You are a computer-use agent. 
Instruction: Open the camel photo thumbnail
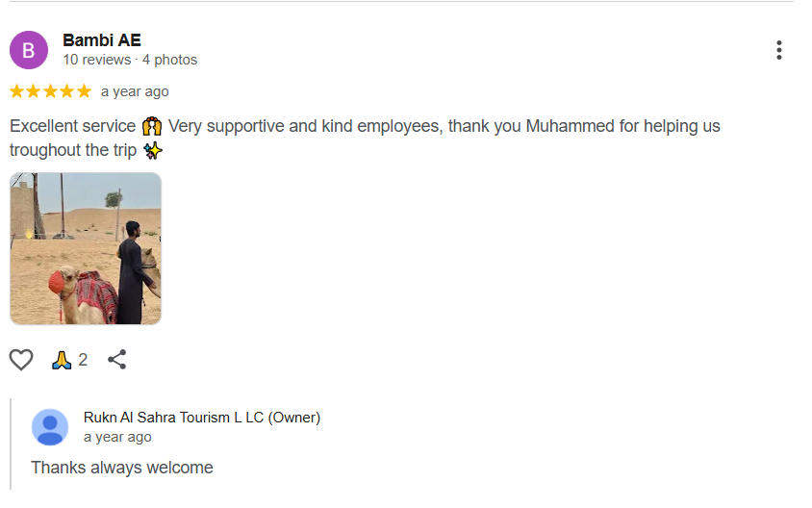click(86, 248)
